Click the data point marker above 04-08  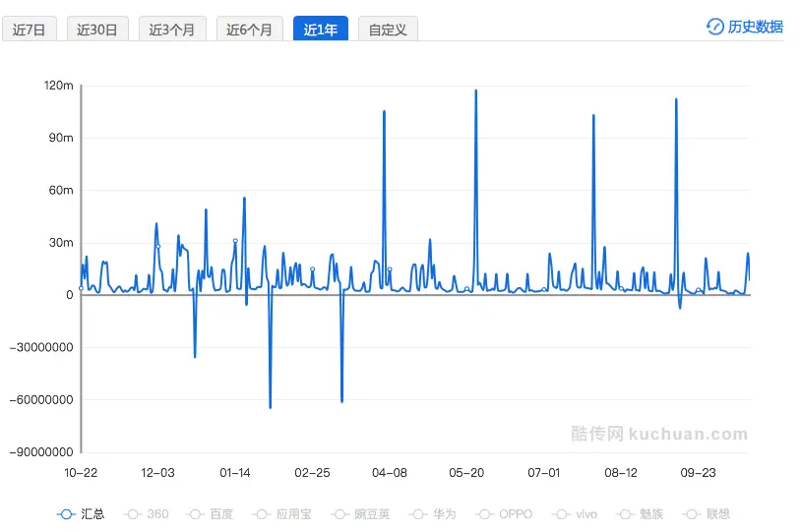coord(390,269)
